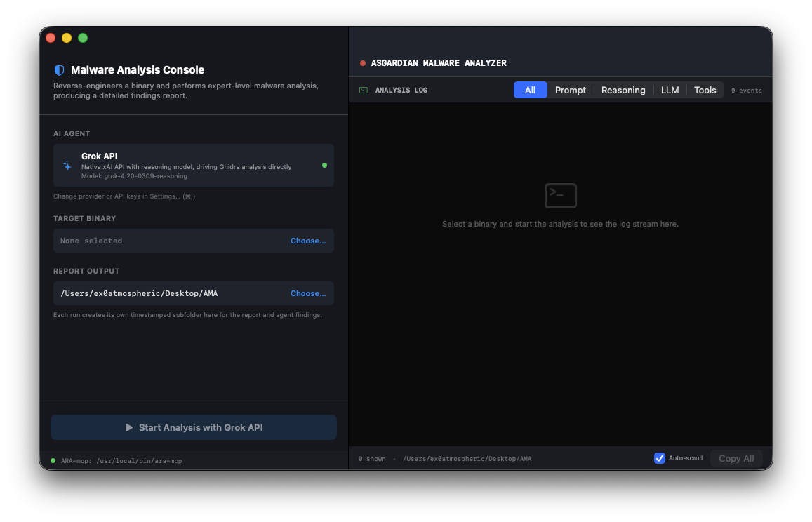Start Analysis with Grok API
The height and width of the screenshot is (522, 812).
194,428
